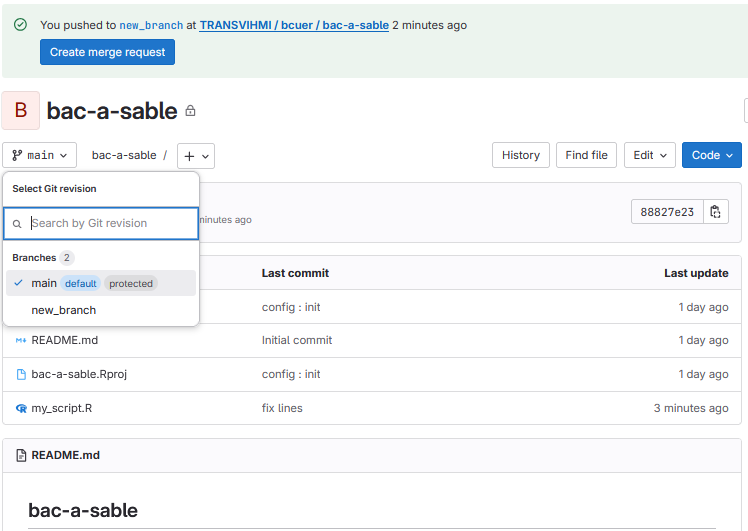Switch to new_branch in the branch list
The width and height of the screenshot is (748, 531).
pos(64,310)
